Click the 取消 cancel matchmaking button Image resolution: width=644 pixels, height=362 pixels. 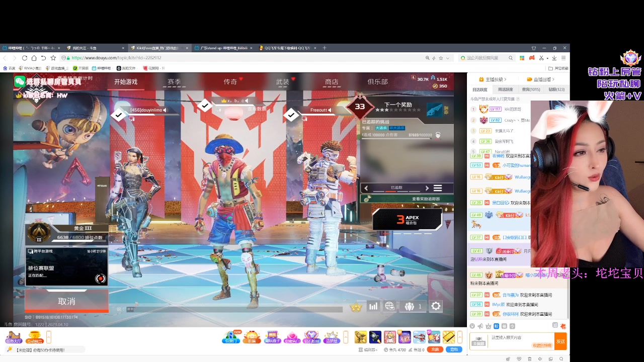coord(66,301)
